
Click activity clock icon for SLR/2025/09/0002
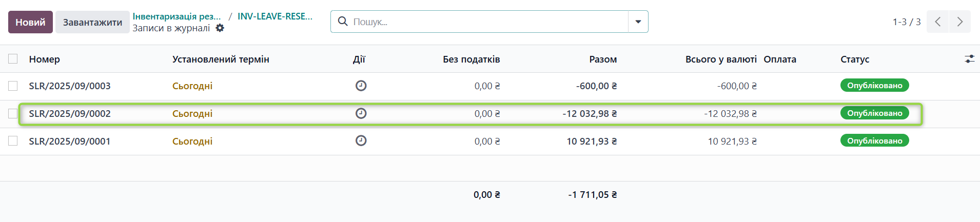[x=361, y=113]
